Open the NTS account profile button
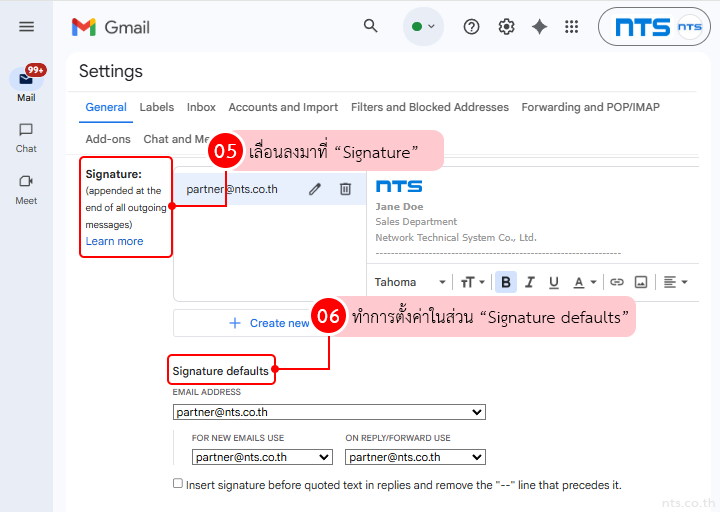720x512 pixels. pyautogui.click(x=654, y=27)
